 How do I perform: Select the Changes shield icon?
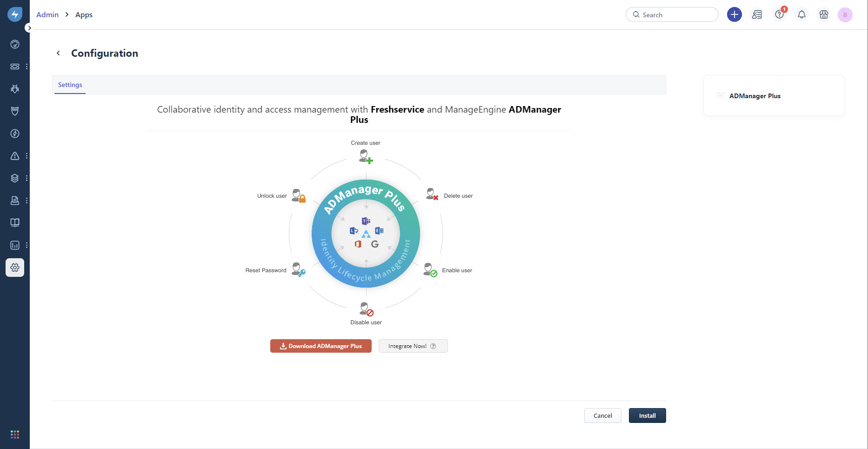[x=14, y=111]
